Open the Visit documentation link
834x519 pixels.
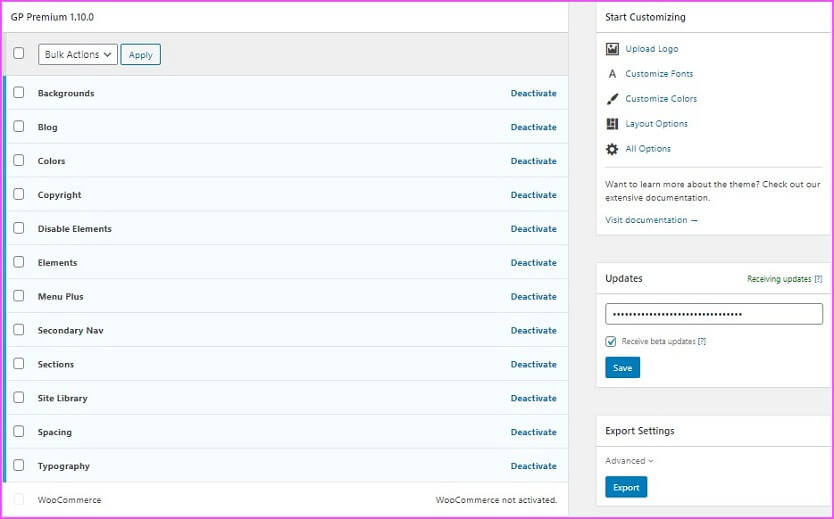tap(651, 220)
